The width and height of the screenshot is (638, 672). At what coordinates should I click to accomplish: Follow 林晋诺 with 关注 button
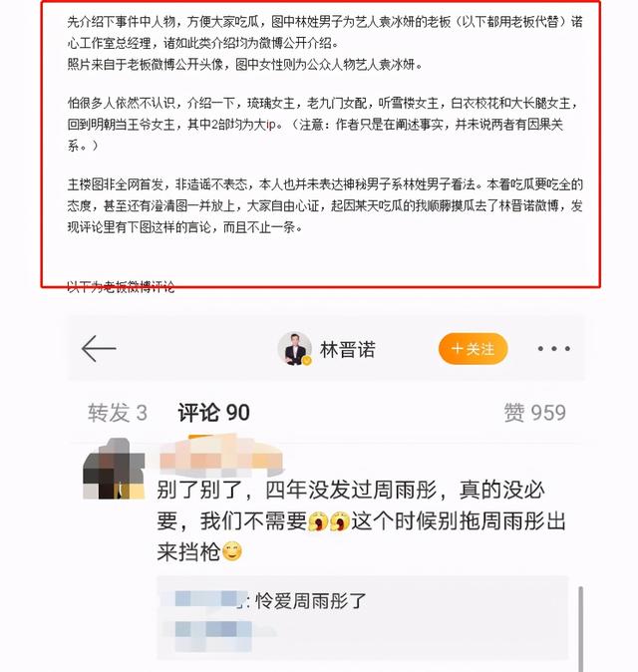tap(474, 348)
